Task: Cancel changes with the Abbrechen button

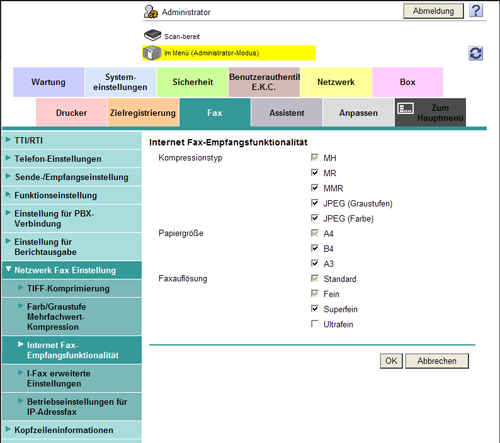Action: [437, 361]
